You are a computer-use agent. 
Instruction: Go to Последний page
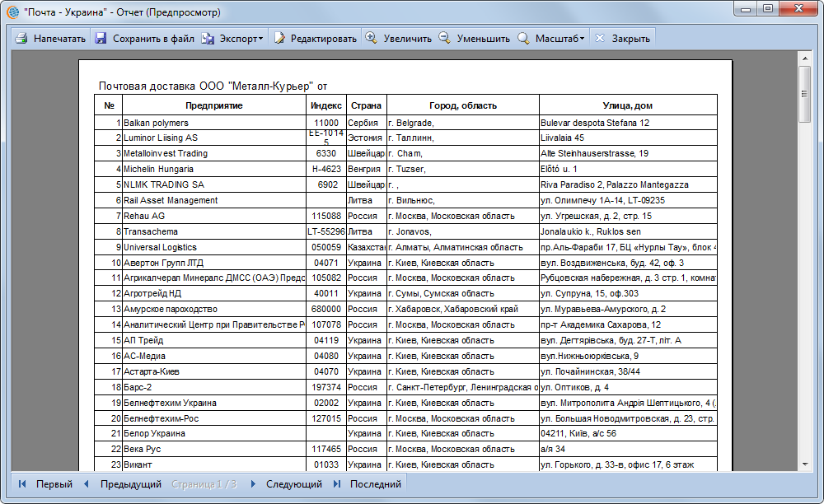click(376, 484)
